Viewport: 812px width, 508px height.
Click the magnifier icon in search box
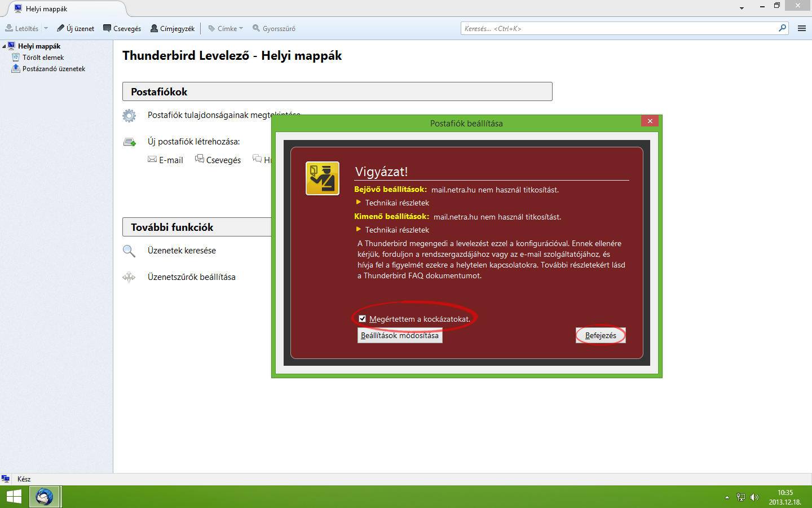782,28
